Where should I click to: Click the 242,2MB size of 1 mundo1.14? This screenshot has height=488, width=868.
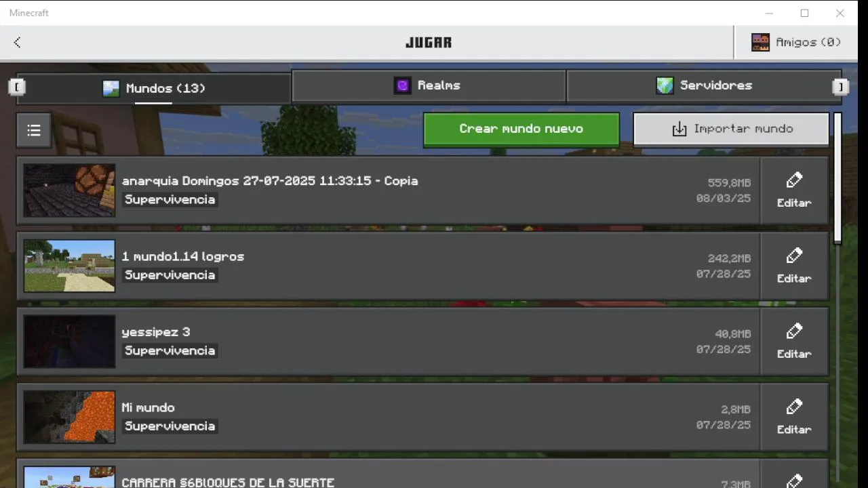(x=729, y=258)
